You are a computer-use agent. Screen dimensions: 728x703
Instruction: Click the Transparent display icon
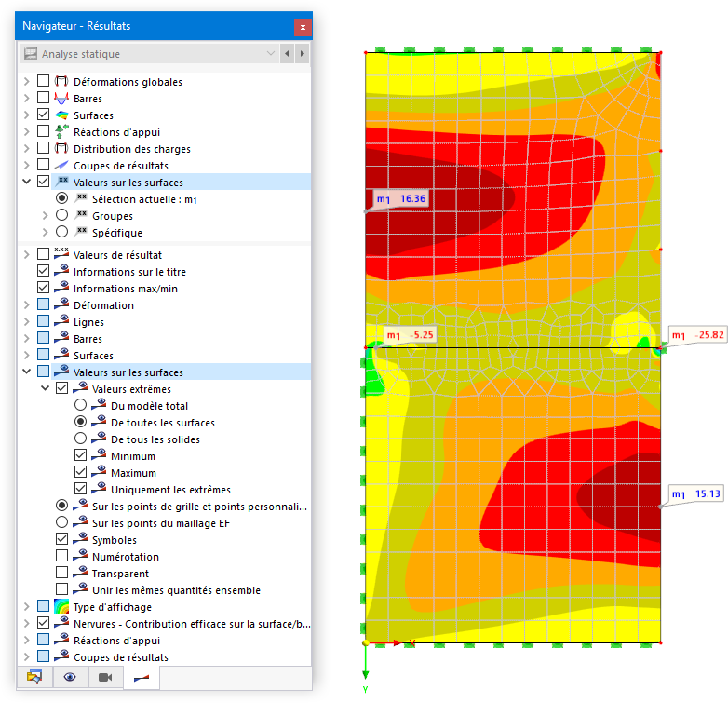click(x=80, y=572)
